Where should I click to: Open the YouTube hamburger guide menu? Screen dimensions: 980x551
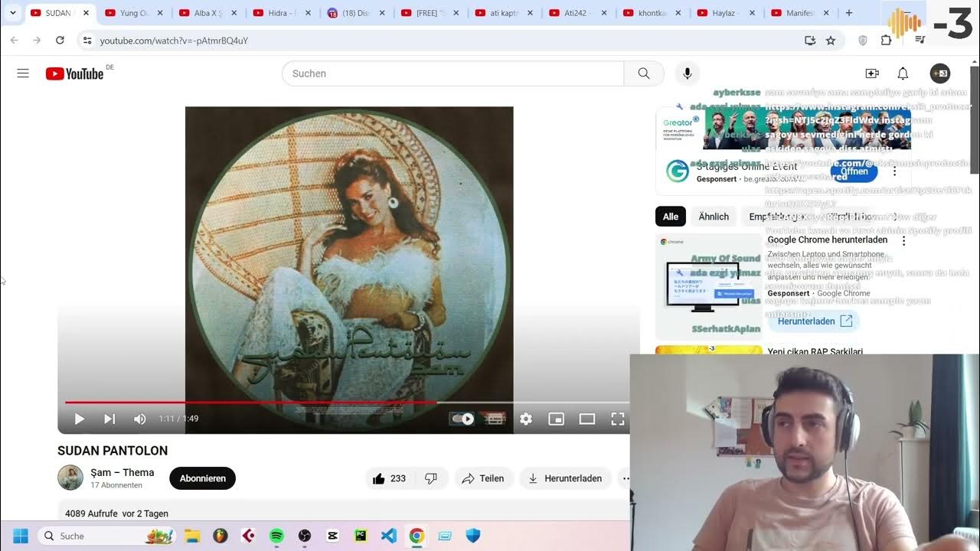(23, 73)
